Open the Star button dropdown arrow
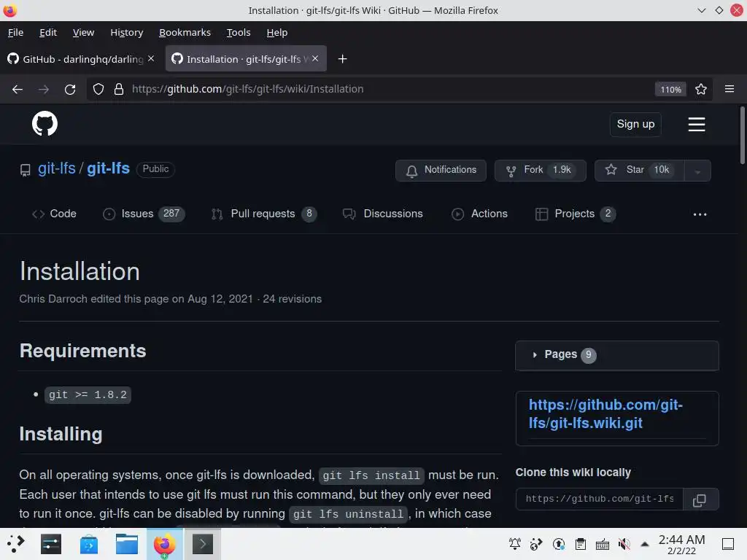The height and width of the screenshot is (560, 747). [697, 171]
